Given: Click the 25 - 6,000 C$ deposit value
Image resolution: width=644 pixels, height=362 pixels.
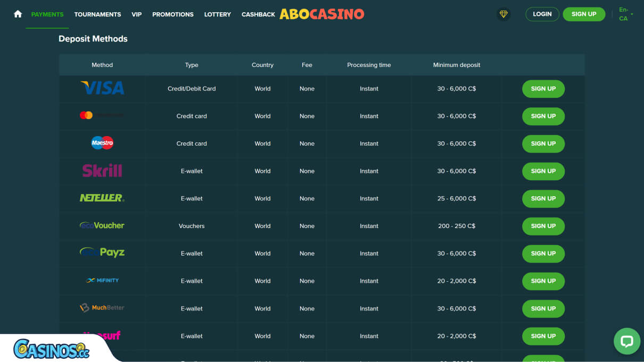Looking at the screenshot, I should click(x=457, y=198).
